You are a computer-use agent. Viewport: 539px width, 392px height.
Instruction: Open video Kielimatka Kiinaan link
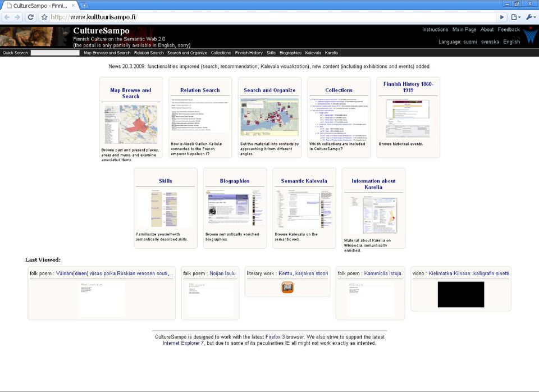click(x=469, y=274)
